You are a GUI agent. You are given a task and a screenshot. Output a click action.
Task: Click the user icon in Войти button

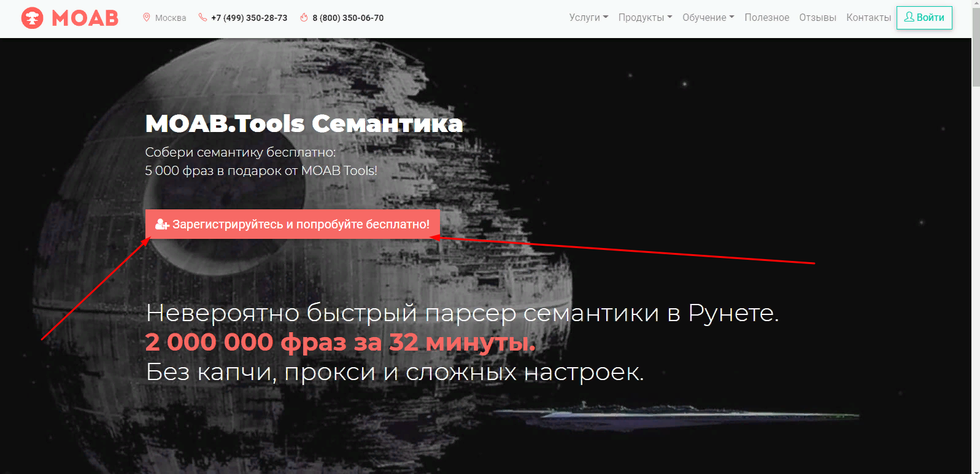[909, 17]
